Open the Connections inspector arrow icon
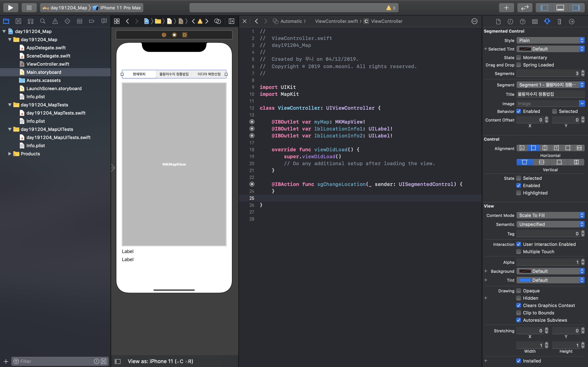Viewport: 588px width, 367px height. click(572, 22)
